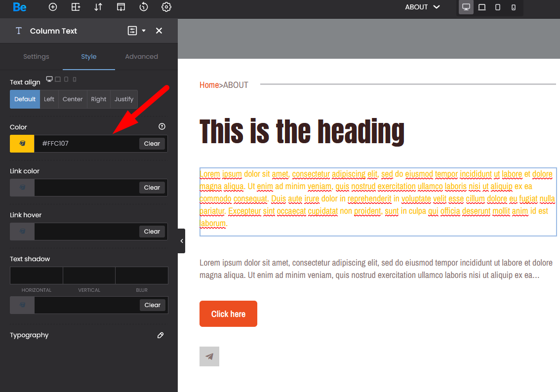Click the Column Text T icon
Viewport: 560px width, 392px height.
[19, 31]
